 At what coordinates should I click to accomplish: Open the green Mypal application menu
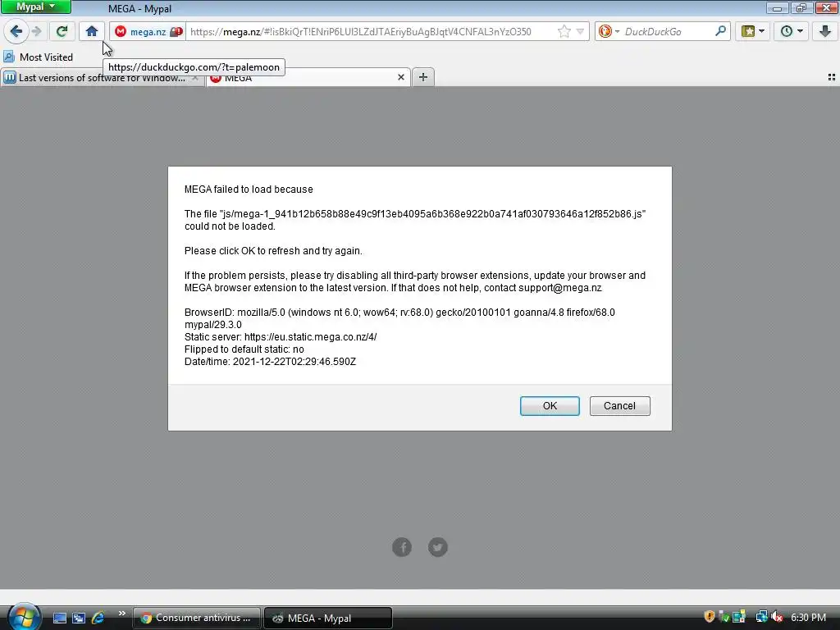tap(35, 7)
